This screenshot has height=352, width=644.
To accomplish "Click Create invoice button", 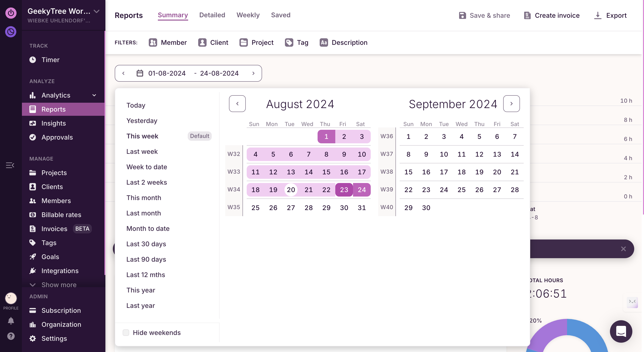I will (551, 15).
